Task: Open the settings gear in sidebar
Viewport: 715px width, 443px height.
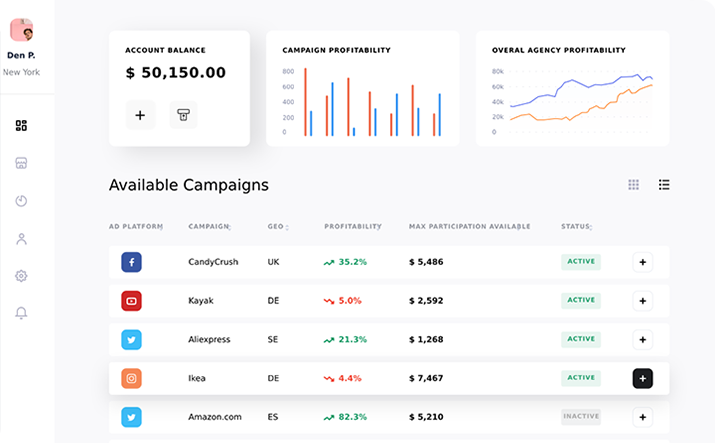Action: [x=22, y=276]
